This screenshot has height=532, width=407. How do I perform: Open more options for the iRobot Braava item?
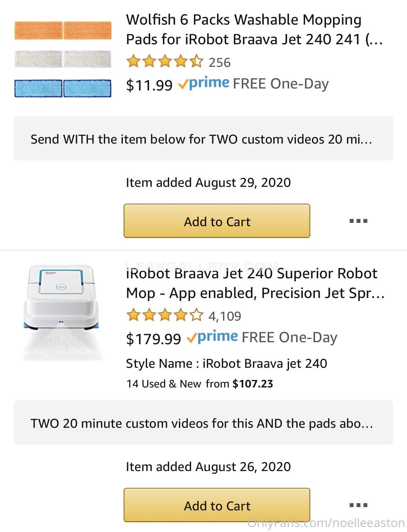pos(358,505)
